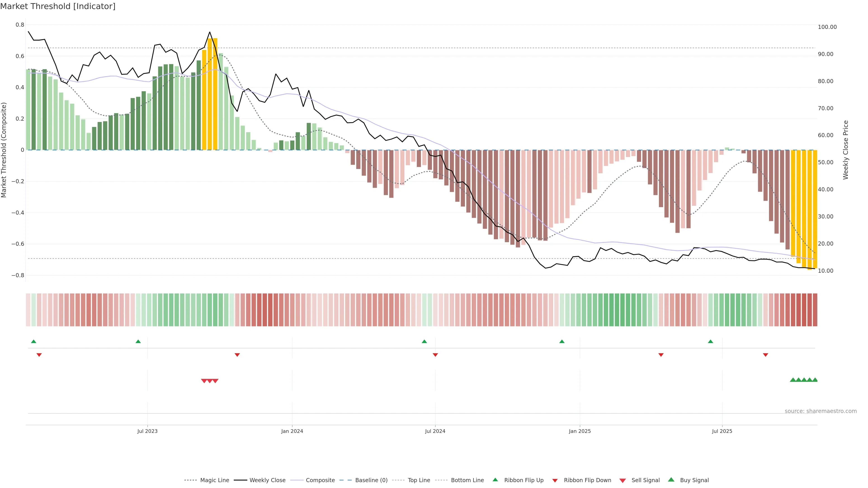The width and height of the screenshot is (868, 488).
Task: Click the leftmost red sell signal triangle
Action: coord(204,381)
